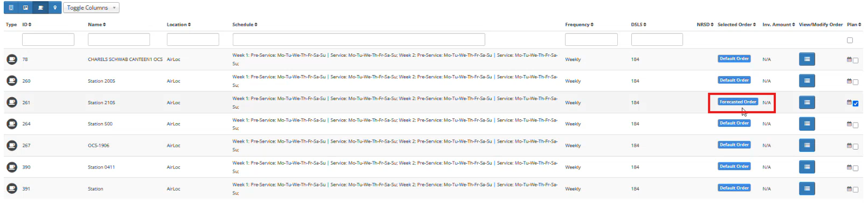Screen dimensions: 868x203
Task: Select the board layout view icon
Action: [25, 8]
